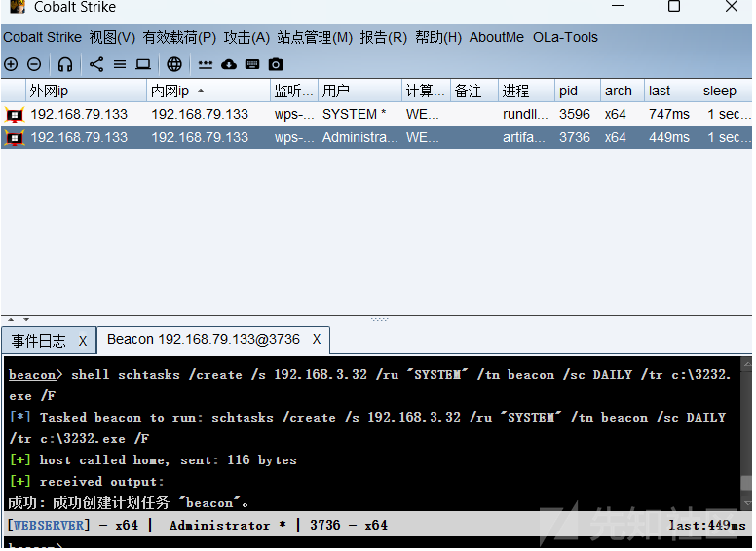The width and height of the screenshot is (756, 551).
Task: Click 449ms last cell in table
Action: [669, 138]
